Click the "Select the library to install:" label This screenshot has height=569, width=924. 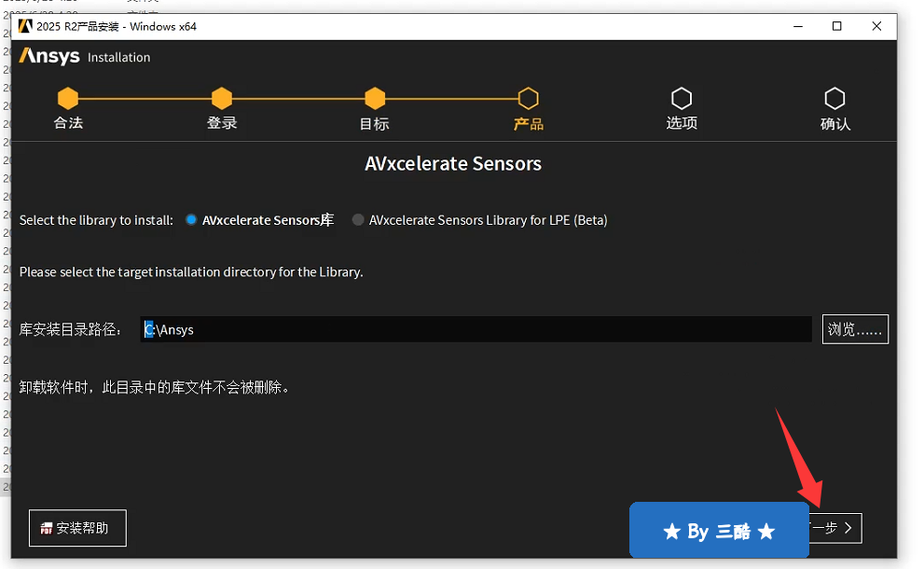tap(97, 220)
